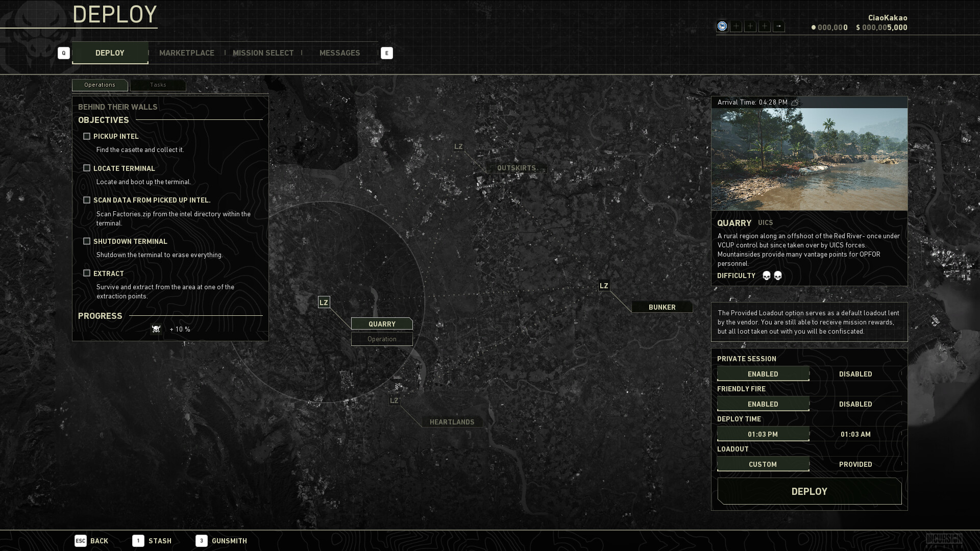This screenshot has width=980, height=551.
Task: Click the arrow join-slot icon
Action: 779,26
